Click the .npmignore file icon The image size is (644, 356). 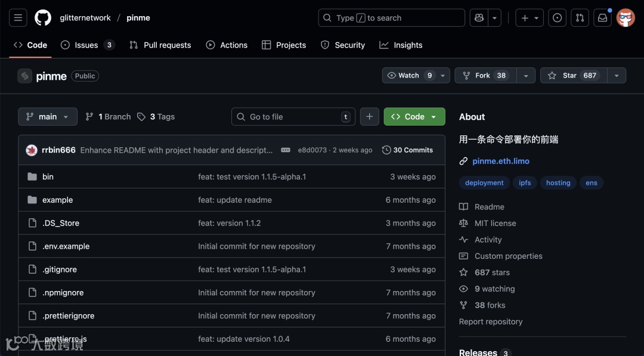tap(32, 292)
